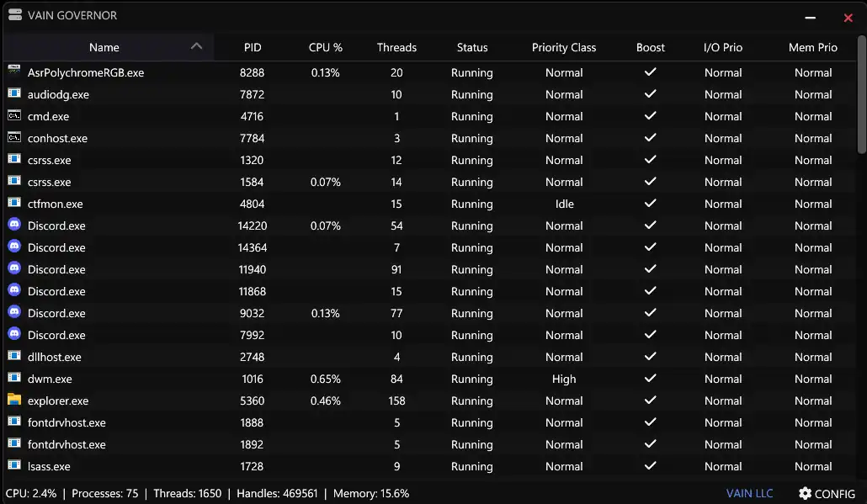Click the conhost.exe console icon

click(x=14, y=138)
